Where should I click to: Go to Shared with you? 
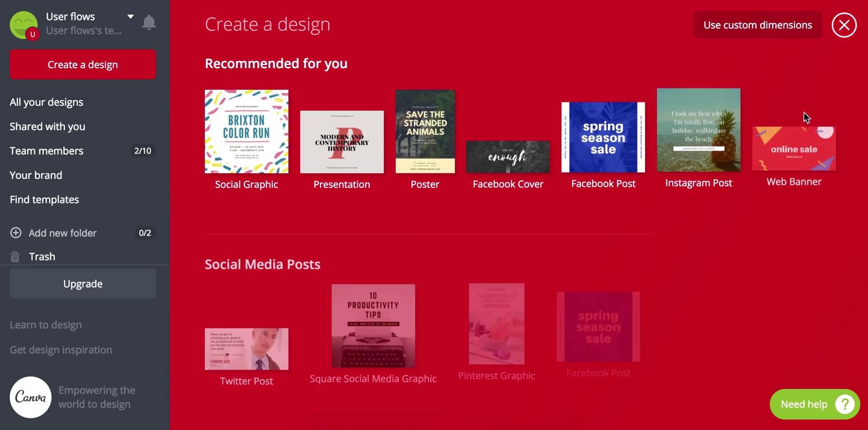pos(47,126)
